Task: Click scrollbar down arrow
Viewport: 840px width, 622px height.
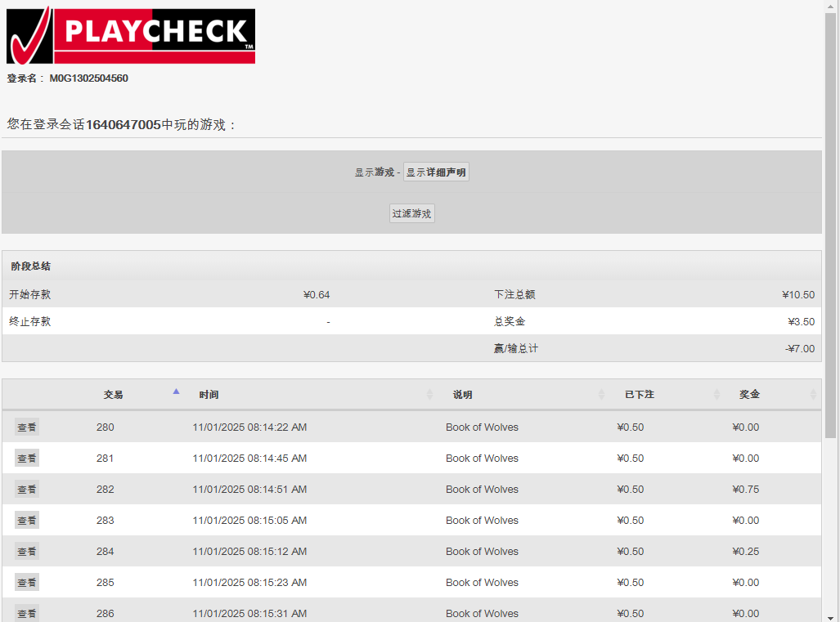Action: point(832,616)
